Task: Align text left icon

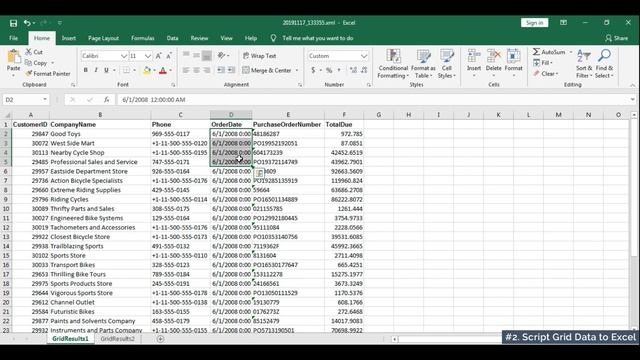Action: point(186,70)
